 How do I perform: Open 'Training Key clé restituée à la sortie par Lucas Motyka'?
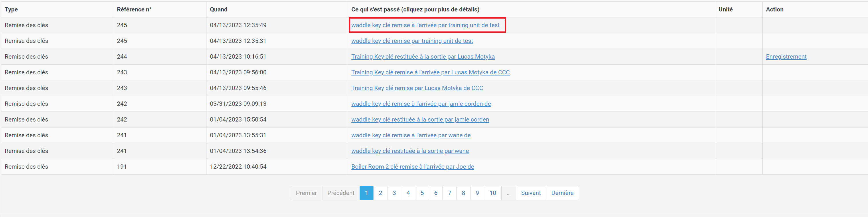(423, 57)
